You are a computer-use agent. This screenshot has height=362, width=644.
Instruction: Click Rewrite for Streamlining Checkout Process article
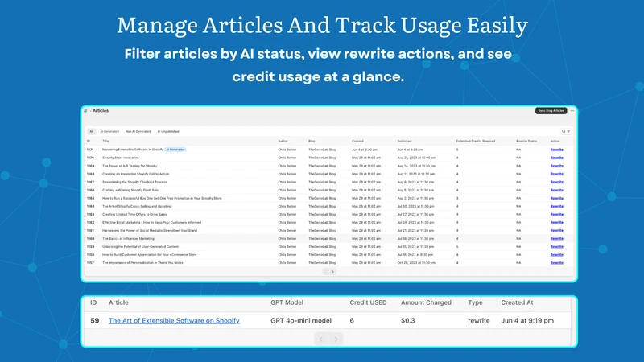556,182
